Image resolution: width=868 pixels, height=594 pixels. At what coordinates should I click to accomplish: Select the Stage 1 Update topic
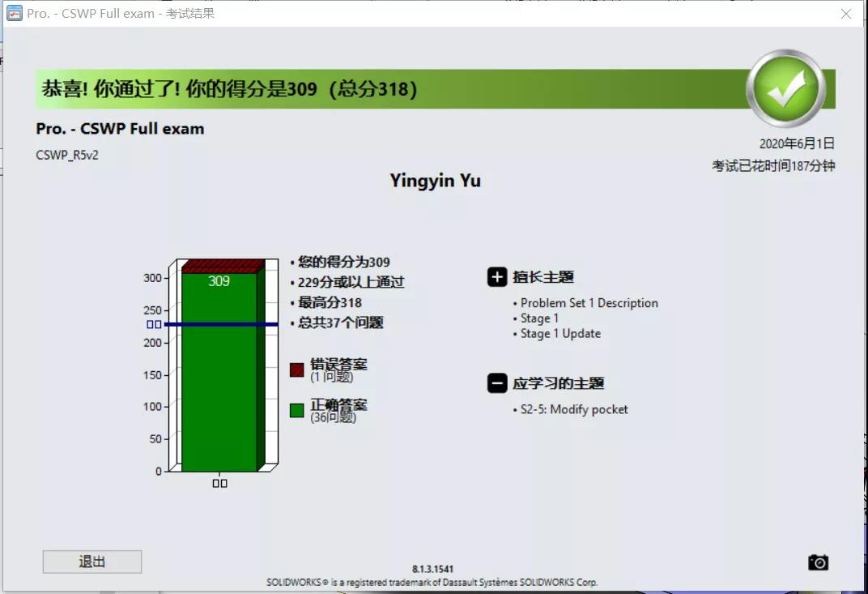(x=560, y=333)
